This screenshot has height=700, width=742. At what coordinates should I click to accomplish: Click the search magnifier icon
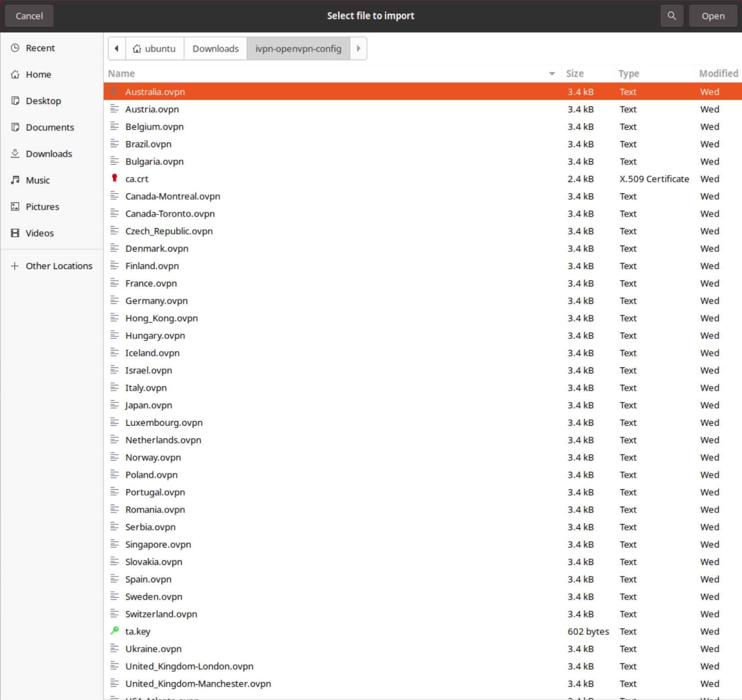point(671,16)
